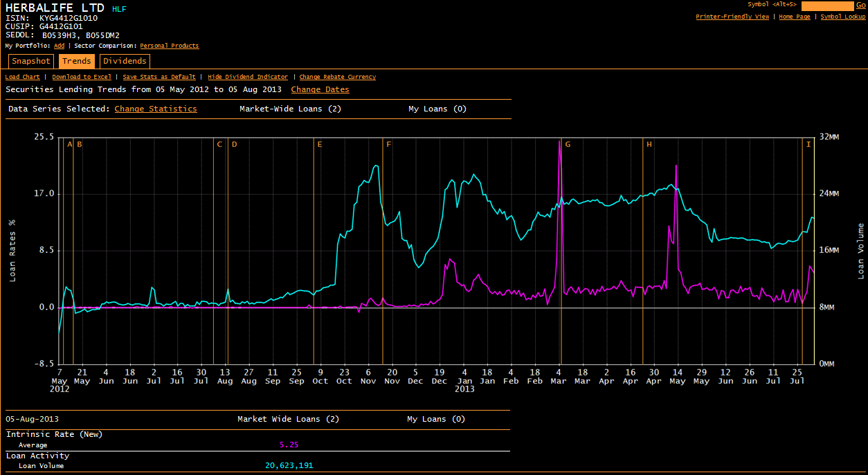Open Personal Products sector comparison
The height and width of the screenshot is (475, 868).
pyautogui.click(x=169, y=46)
